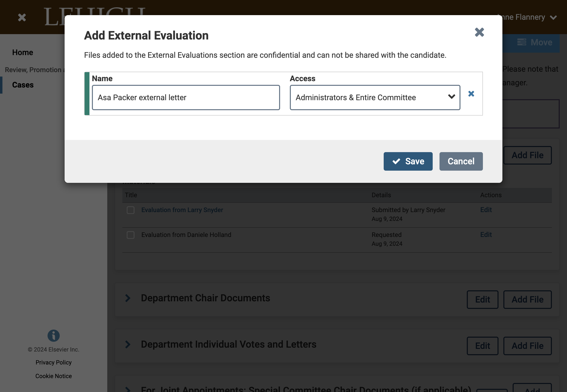567x392 pixels.
Task: Click the Name input field
Action: tap(186, 98)
